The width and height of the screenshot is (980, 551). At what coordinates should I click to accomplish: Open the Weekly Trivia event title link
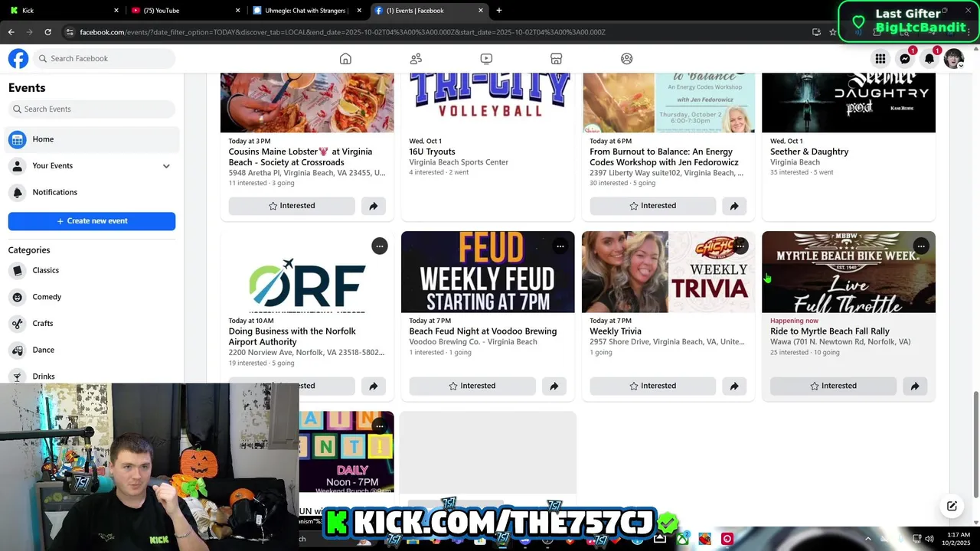(x=616, y=331)
